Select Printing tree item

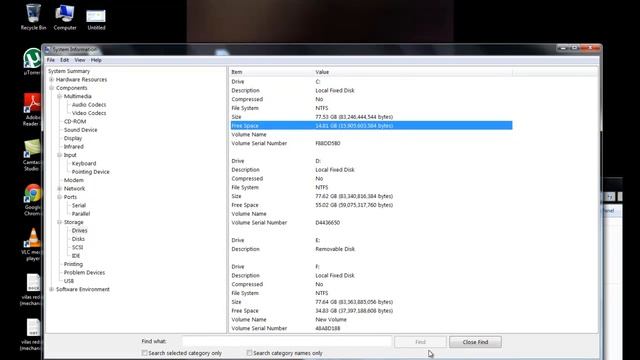[73, 264]
